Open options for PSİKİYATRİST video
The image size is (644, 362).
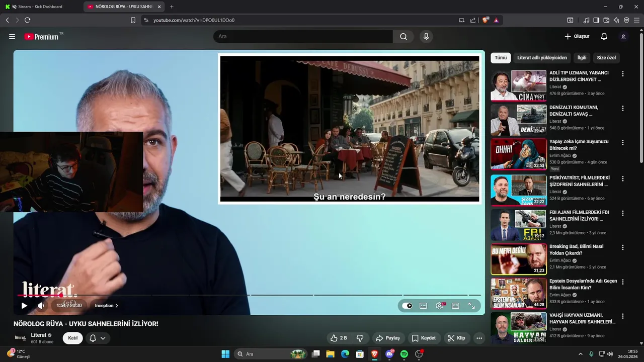tap(622, 178)
